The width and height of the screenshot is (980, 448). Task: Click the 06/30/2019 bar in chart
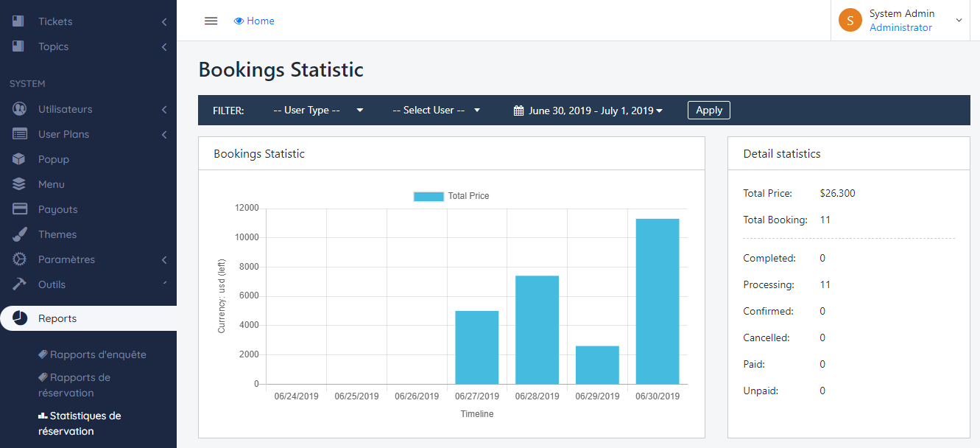tap(658, 301)
